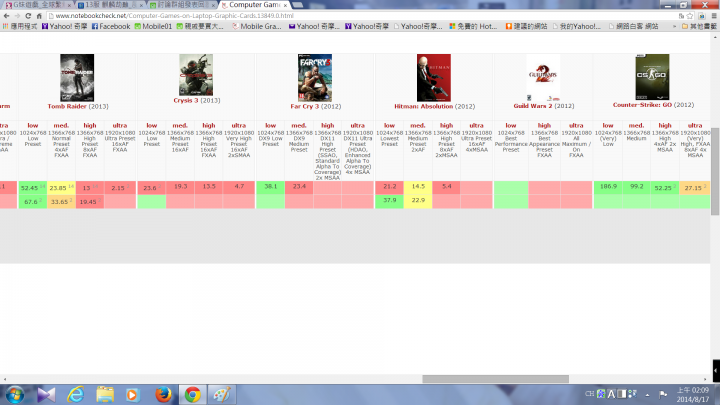
Task: Click the 23.4 Far Cry 3 cell
Action: click(299, 186)
